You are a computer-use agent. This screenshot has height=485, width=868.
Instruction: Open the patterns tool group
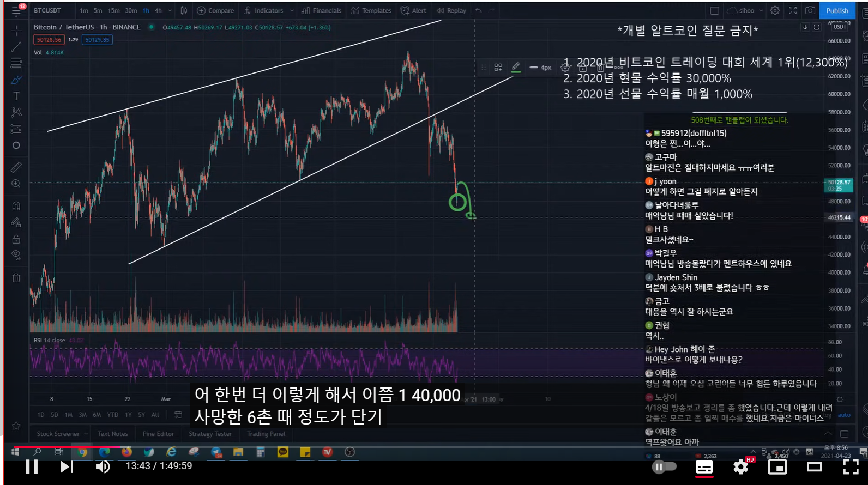pos(16,112)
